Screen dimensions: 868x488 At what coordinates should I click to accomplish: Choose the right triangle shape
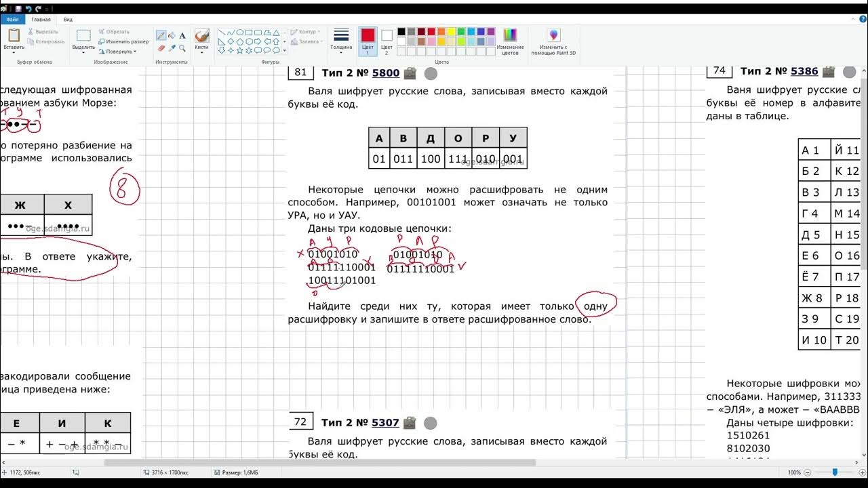point(222,41)
